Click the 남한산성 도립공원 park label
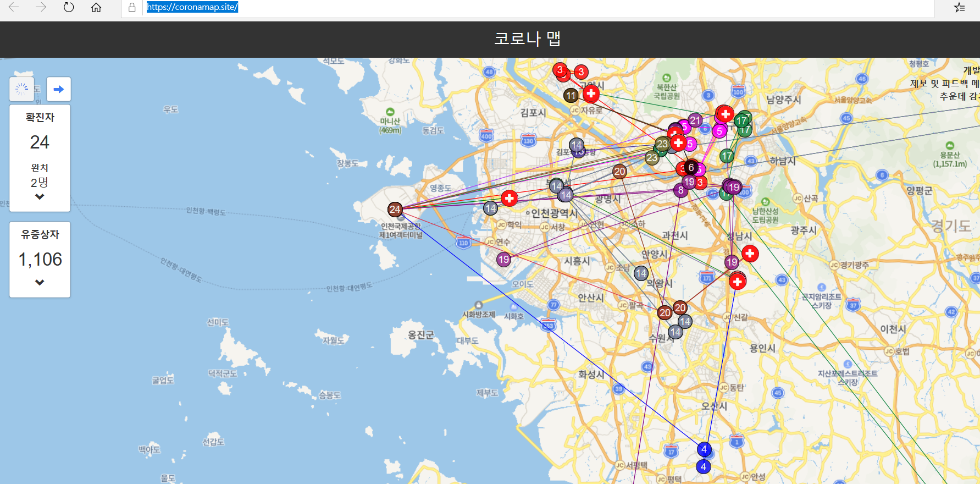Screen dimensions: 980x484 (765, 215)
